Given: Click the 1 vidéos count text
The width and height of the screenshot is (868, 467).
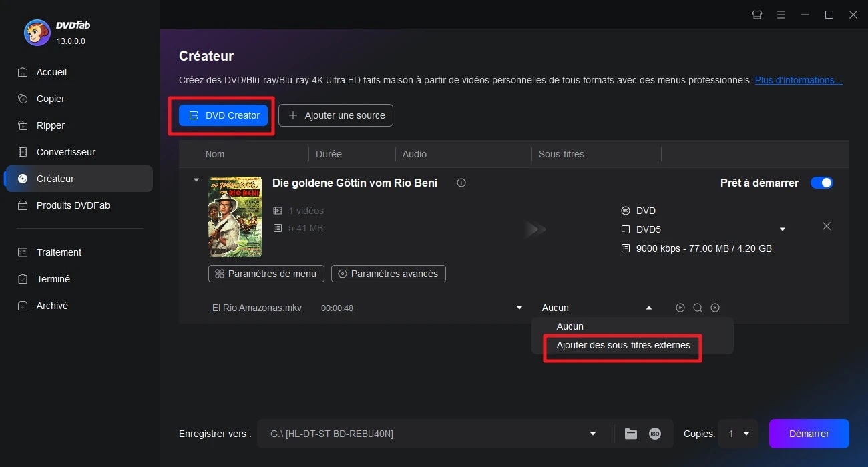Looking at the screenshot, I should click(306, 211).
